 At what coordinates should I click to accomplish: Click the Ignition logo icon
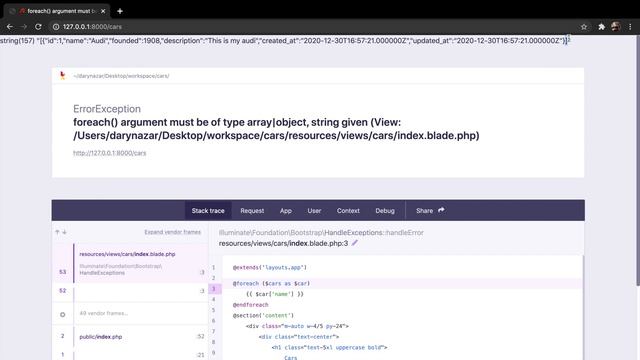[x=62, y=76]
